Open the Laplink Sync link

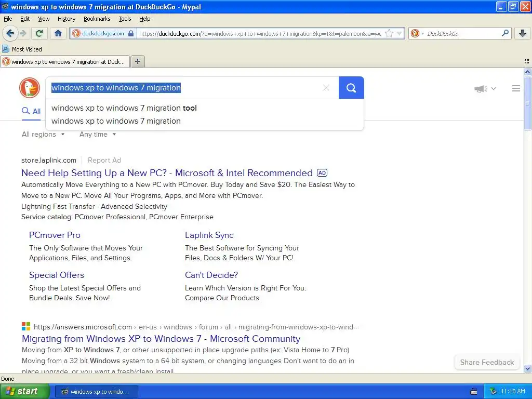(209, 235)
